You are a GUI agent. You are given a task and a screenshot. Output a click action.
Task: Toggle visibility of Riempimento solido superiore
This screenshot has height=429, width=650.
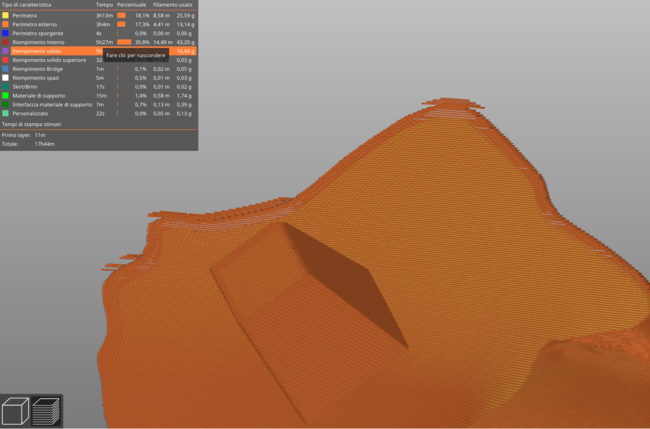pos(47,60)
